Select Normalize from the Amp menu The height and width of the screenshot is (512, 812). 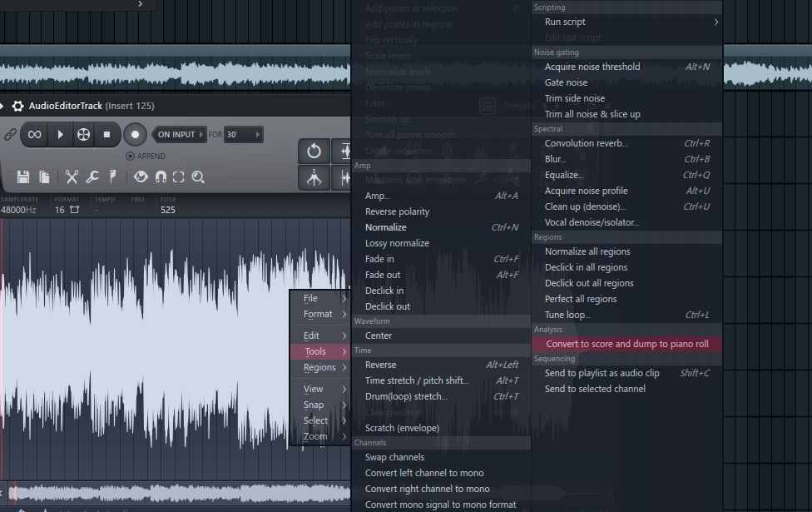387,226
